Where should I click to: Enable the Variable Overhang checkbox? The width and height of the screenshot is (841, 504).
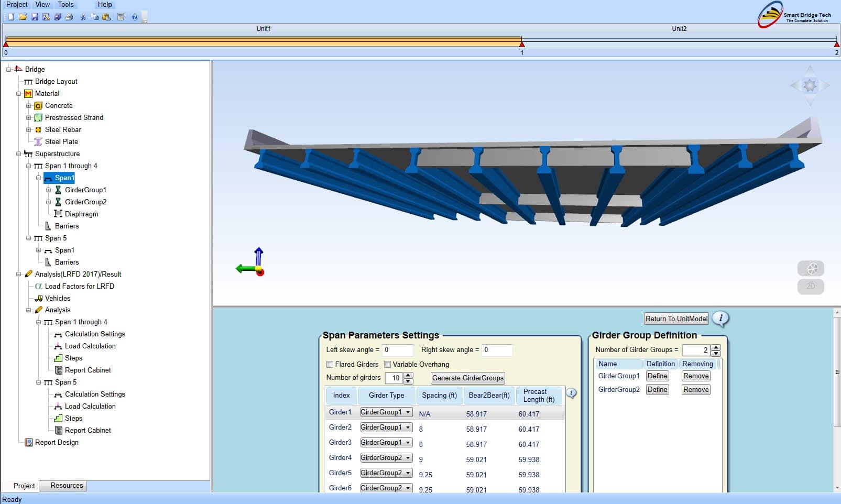click(x=387, y=365)
